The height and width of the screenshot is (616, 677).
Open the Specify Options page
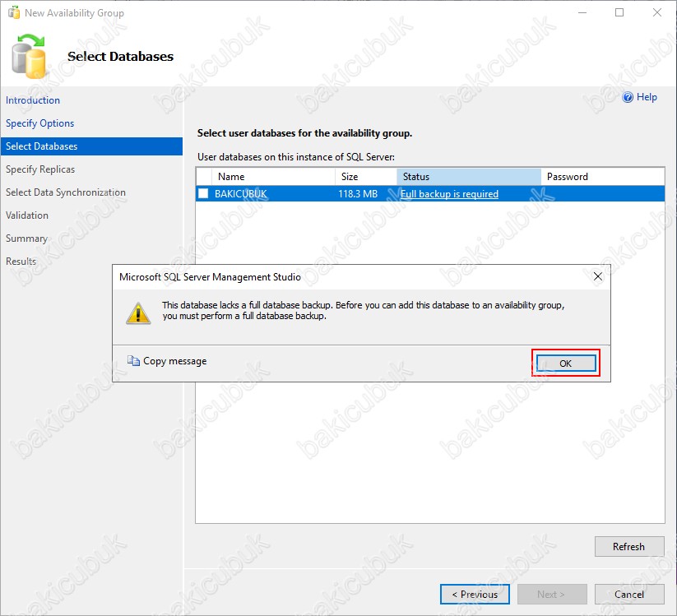click(39, 123)
